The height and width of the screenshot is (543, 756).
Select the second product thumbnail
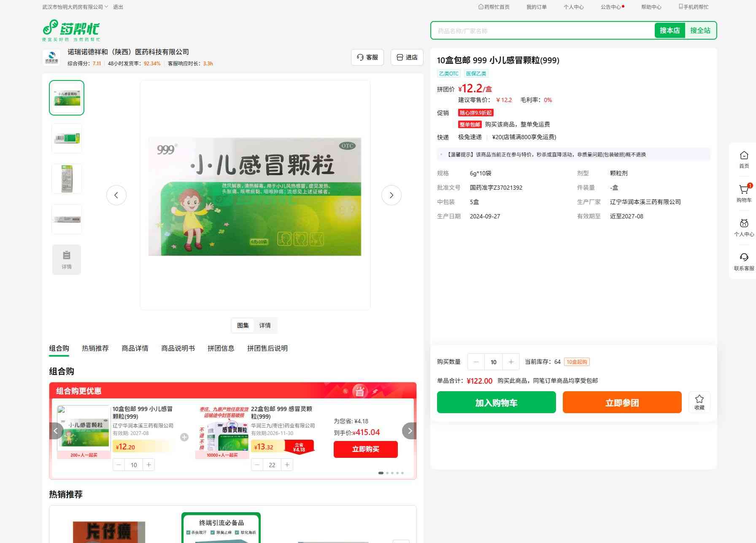[67, 138]
